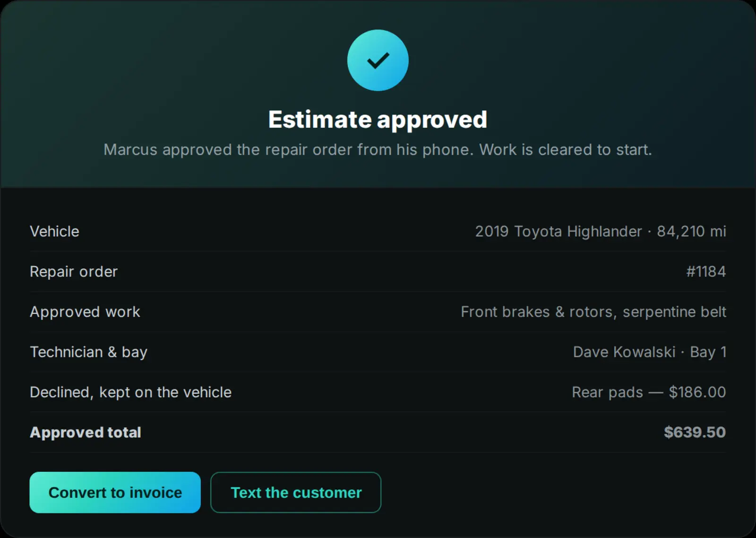Select the Vehicle row label
The width and height of the screenshot is (756, 538).
click(x=55, y=231)
